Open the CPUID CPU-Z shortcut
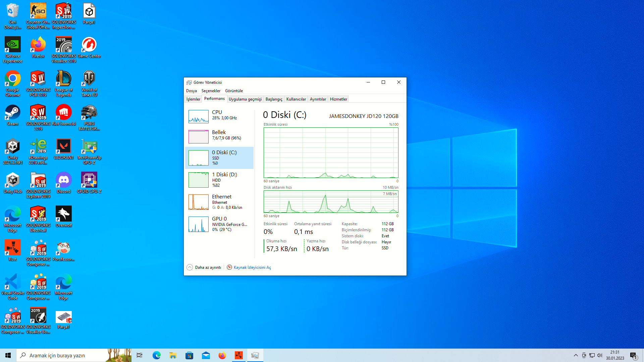644x362 pixels. coord(89,183)
